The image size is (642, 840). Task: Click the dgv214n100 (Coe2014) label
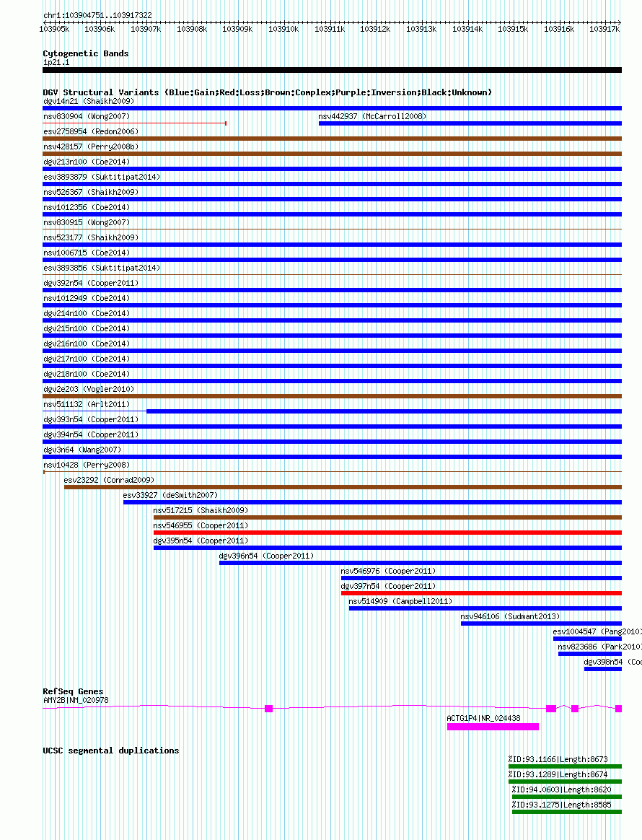87,313
